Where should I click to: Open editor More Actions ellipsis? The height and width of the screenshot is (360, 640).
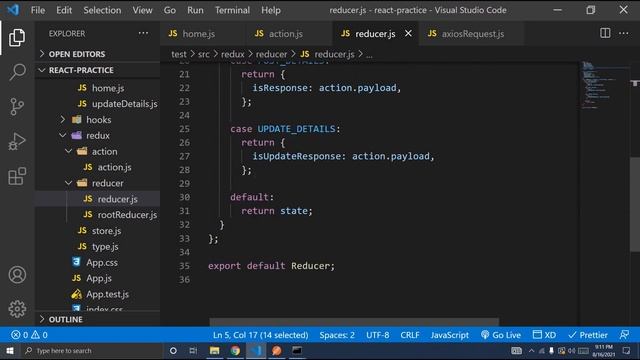(624, 33)
